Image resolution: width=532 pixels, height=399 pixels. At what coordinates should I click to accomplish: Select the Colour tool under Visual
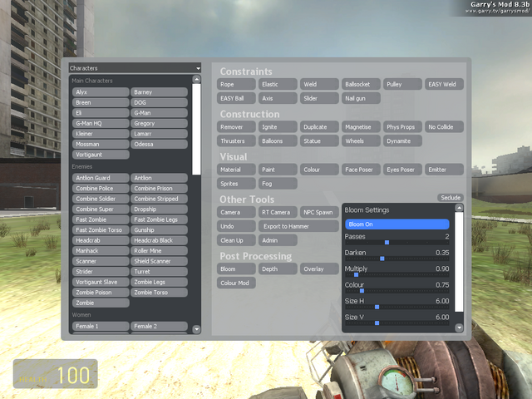click(x=319, y=170)
